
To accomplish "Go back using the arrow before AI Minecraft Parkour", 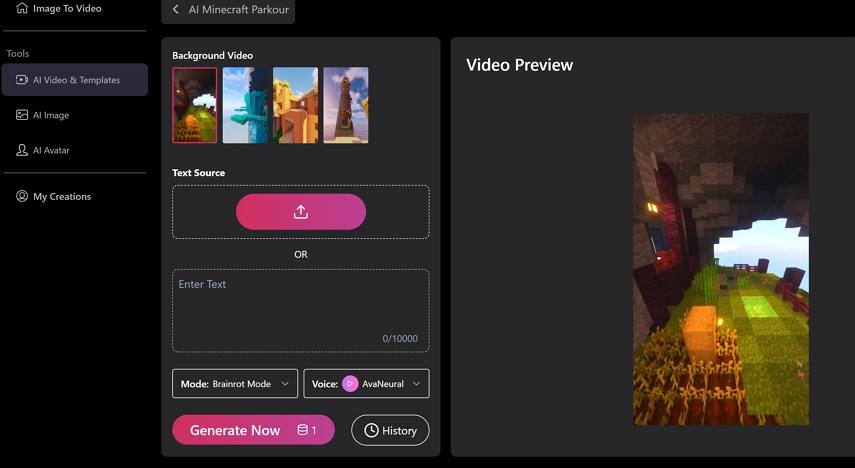I will (176, 9).
